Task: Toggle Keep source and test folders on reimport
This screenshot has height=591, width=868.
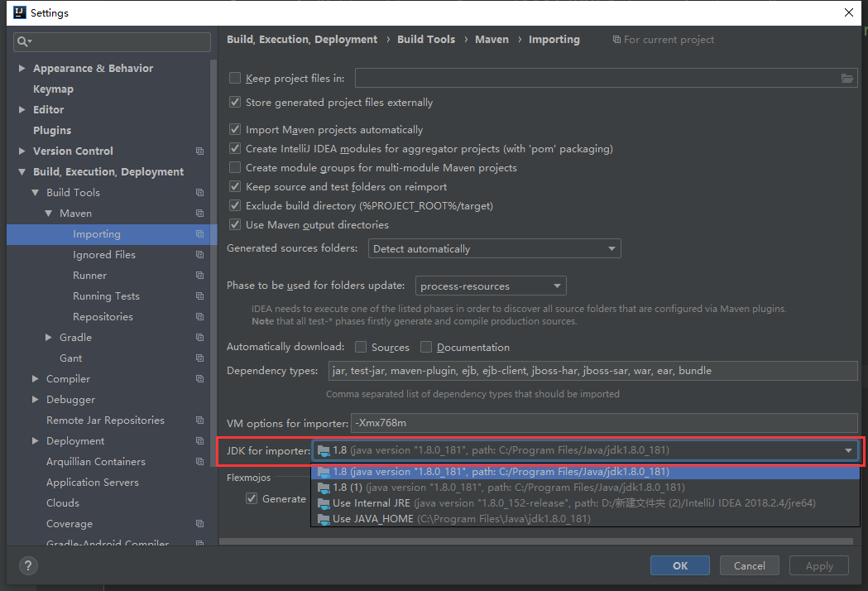Action: (x=235, y=186)
